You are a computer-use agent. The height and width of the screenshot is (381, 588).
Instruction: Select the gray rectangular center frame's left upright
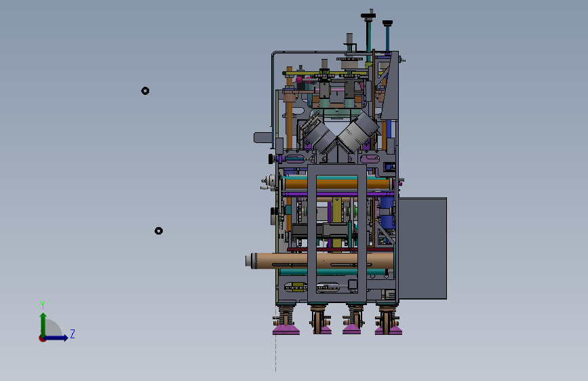pyautogui.click(x=312, y=233)
